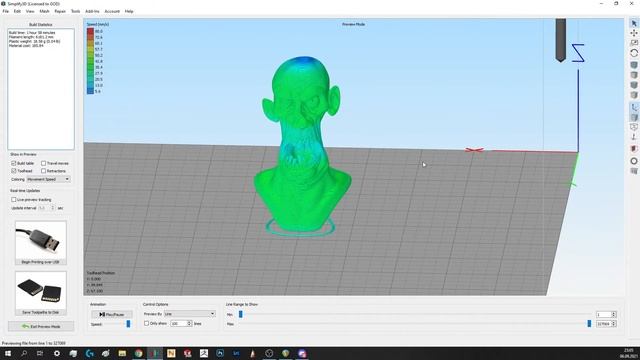Switch to the Side View cube icon
Viewport: 640px width, 360px height.
click(x=634, y=95)
